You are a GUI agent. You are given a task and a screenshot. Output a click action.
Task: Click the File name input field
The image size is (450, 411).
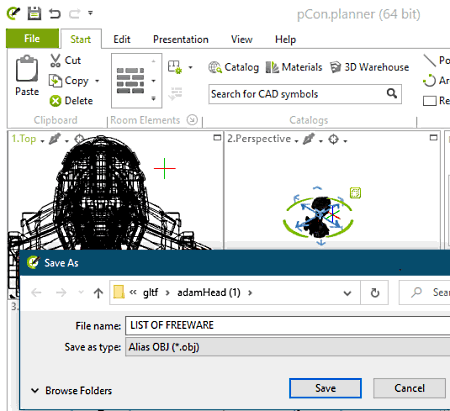click(x=287, y=325)
